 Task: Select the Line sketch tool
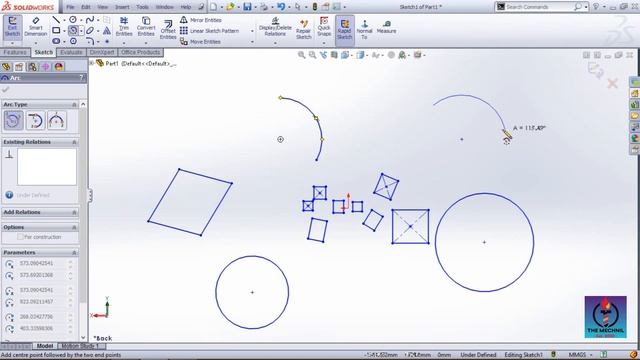click(x=56, y=20)
